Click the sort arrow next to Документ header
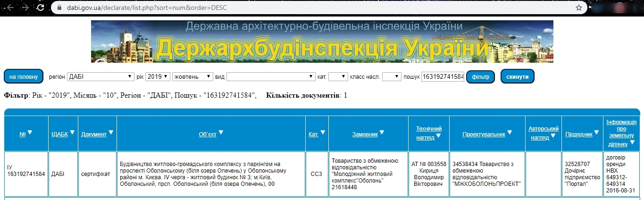This screenshot has width=644, height=200. click(x=111, y=133)
